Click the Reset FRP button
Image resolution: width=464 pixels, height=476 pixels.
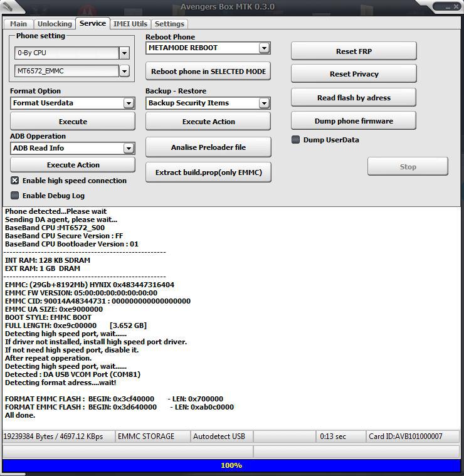click(354, 51)
